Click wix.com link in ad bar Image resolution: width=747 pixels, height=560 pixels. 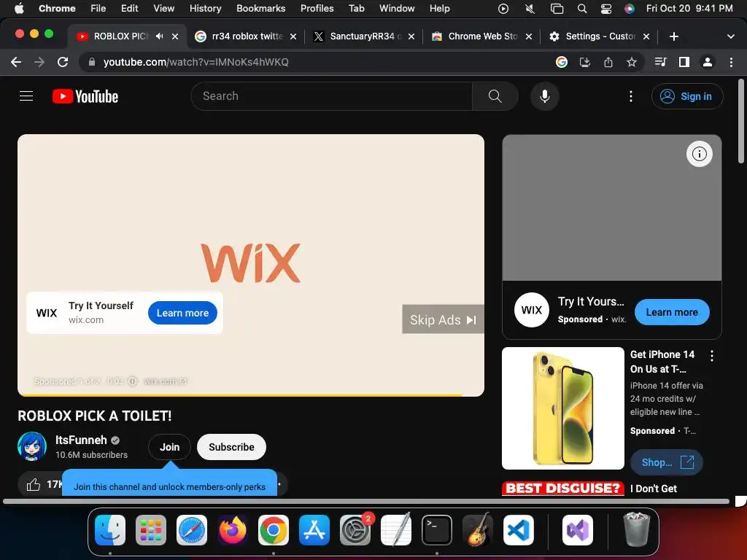[x=165, y=381]
